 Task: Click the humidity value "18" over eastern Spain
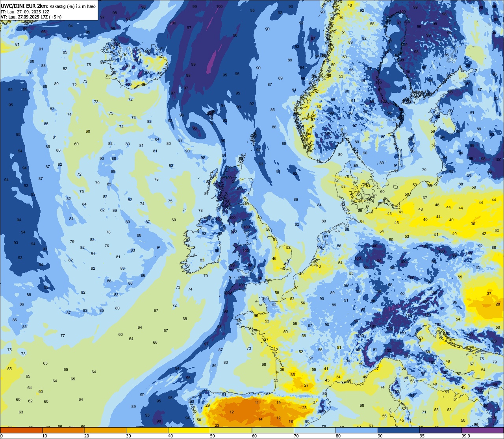291,422
